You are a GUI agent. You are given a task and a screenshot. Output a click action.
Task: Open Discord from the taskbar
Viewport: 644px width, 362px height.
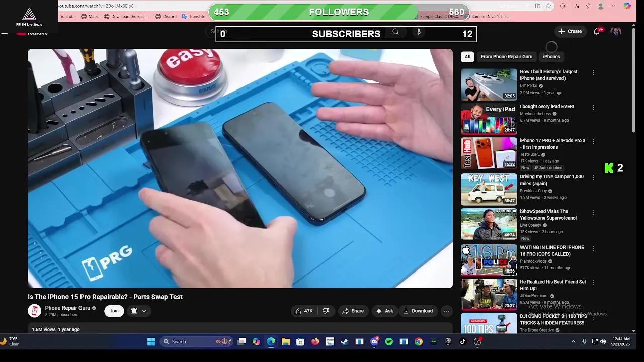tap(374, 342)
